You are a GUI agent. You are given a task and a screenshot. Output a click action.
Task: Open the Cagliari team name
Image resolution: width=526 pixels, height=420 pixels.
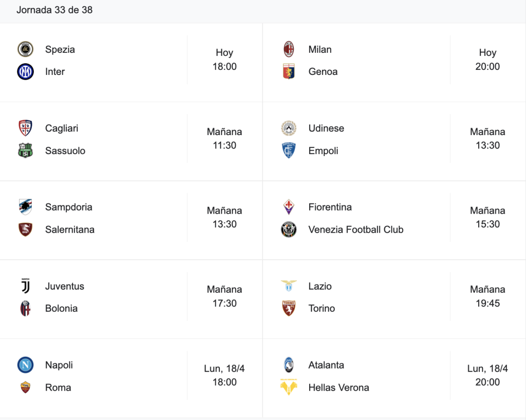(x=62, y=128)
